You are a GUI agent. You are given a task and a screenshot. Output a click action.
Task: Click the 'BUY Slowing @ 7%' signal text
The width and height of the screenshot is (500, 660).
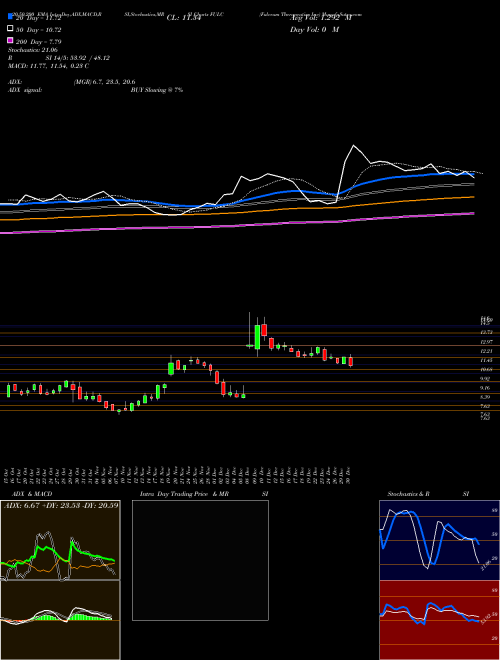(x=157, y=90)
